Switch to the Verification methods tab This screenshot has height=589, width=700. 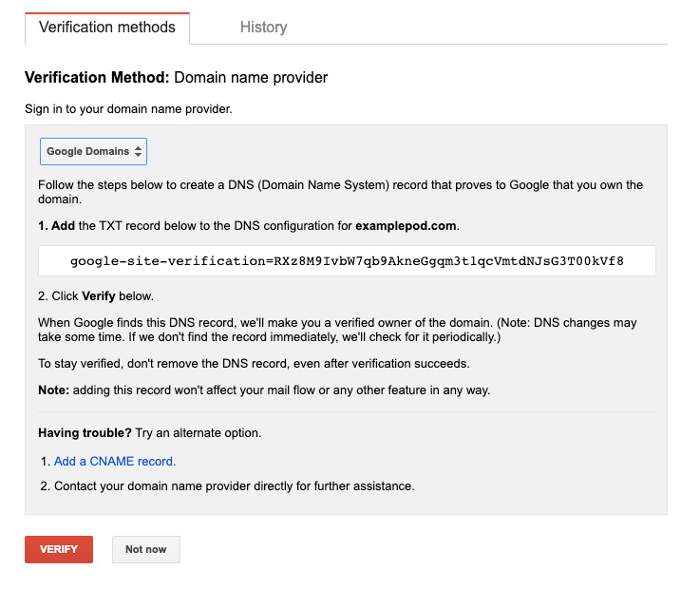click(x=107, y=28)
